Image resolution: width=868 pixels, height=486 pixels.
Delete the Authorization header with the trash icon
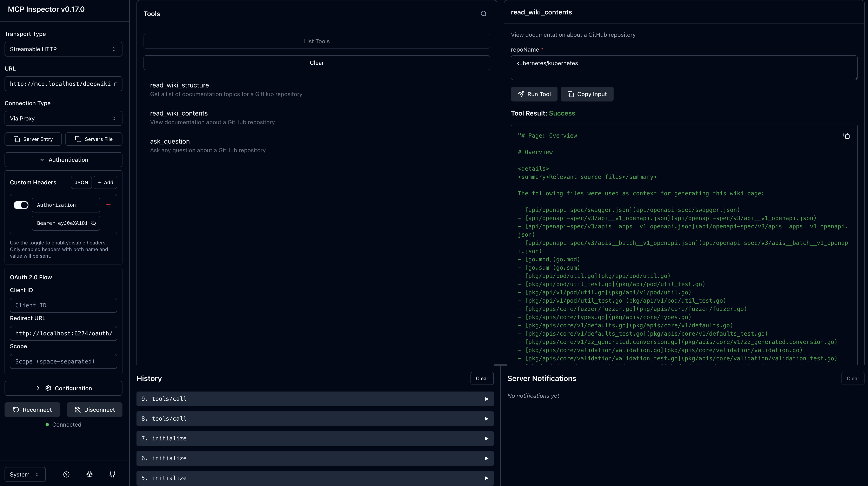pyautogui.click(x=108, y=206)
